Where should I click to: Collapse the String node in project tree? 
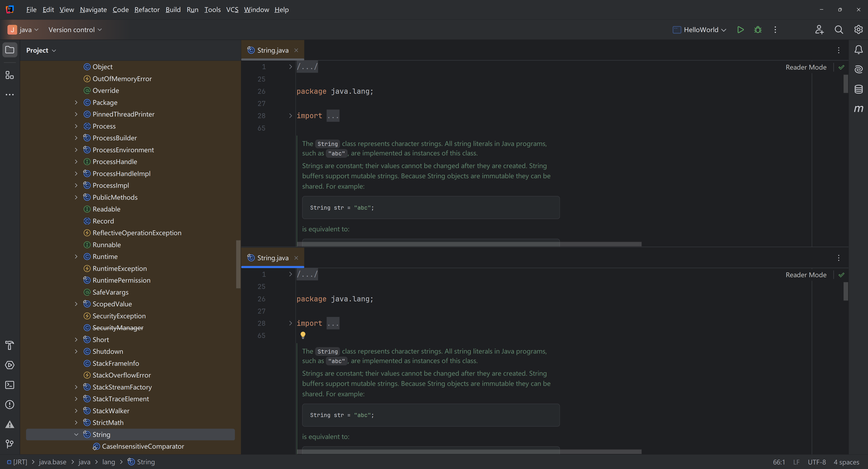(76, 434)
